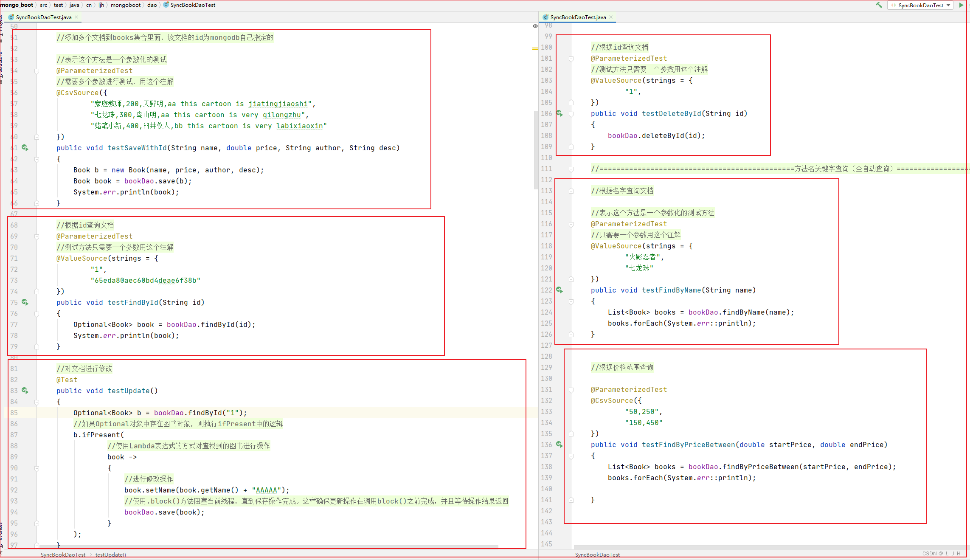Screen dimensions: 970x560
Task: Click the "火影忍者" string on line 119
Action: pos(643,257)
